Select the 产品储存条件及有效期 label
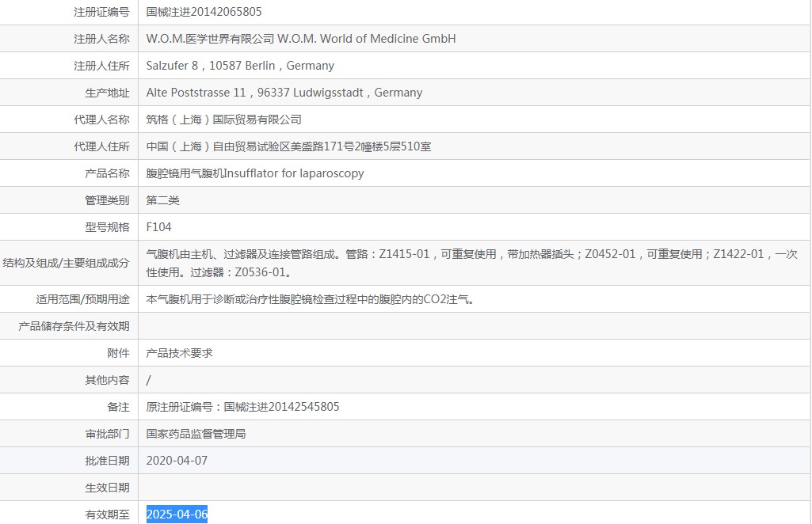812x524 pixels. coord(74,326)
